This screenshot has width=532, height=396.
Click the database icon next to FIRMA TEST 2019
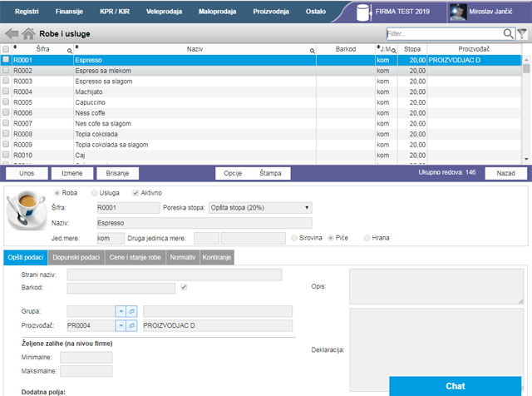[x=362, y=12]
